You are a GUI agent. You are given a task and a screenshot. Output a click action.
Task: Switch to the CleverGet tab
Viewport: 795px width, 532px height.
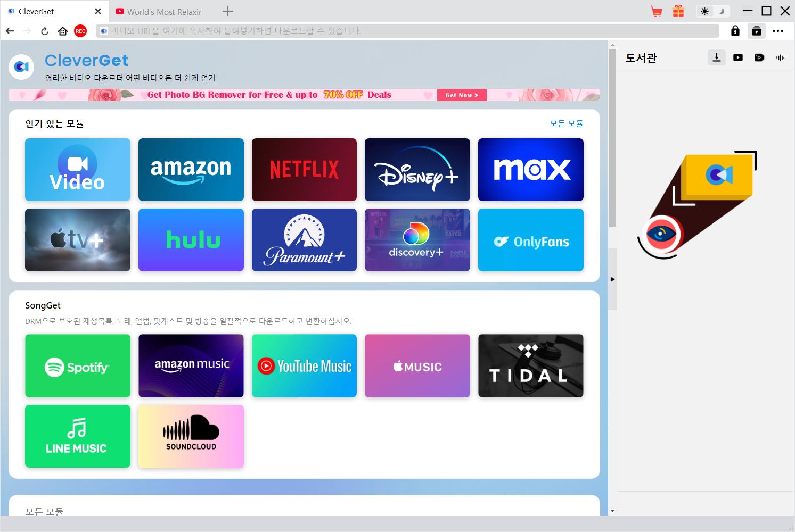coord(54,11)
